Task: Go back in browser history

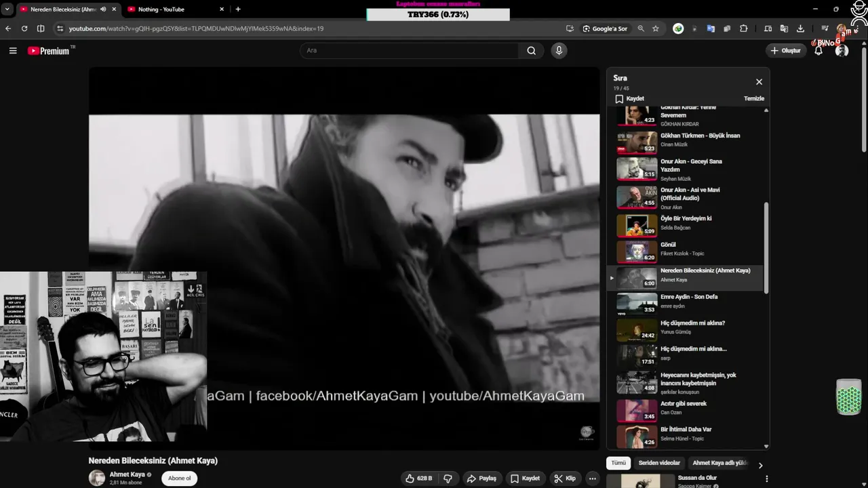Action: point(8,28)
